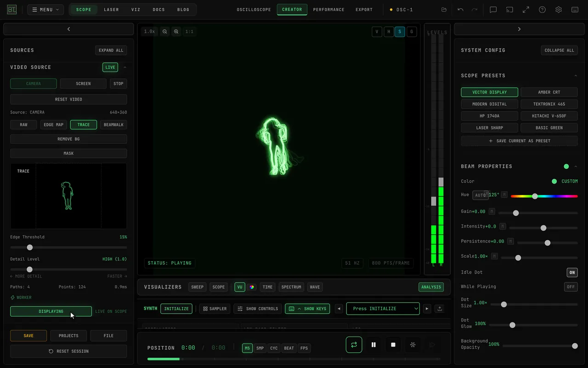Screen dimensions: 588x368
Task: Toggle the G button on scope
Action: 411,32
